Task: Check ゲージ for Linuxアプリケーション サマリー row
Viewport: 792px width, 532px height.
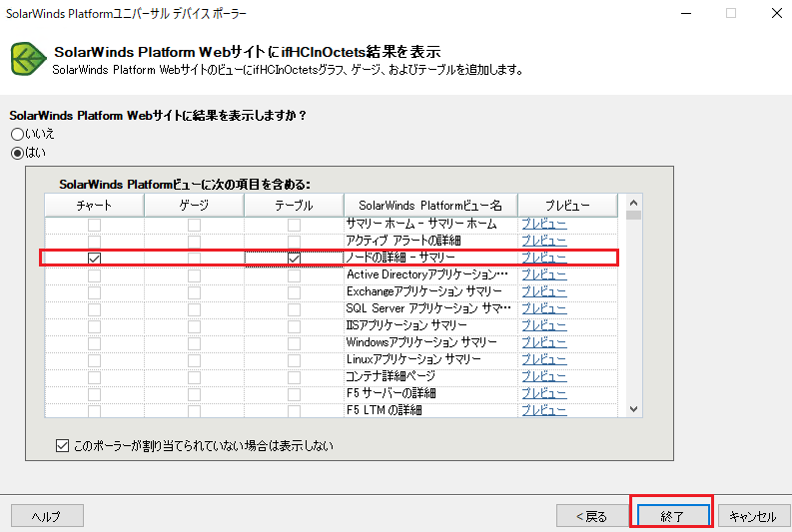Action: [194, 360]
